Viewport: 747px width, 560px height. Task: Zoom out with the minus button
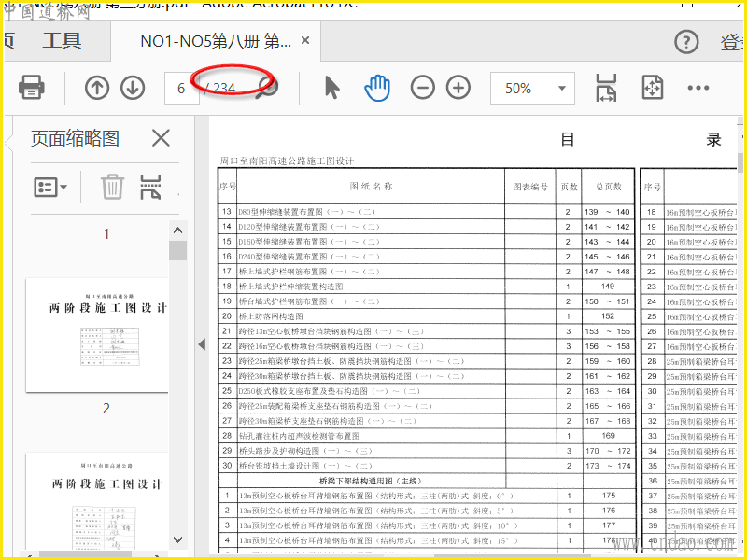coord(423,88)
